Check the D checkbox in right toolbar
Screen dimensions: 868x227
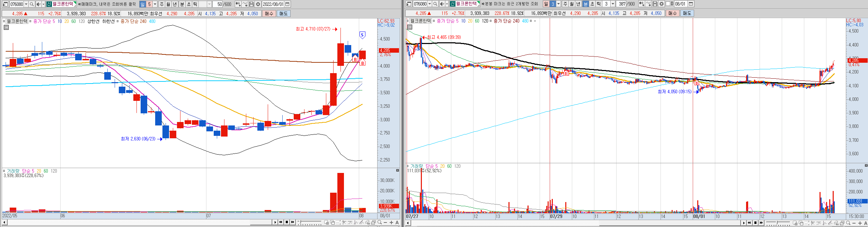668,4
